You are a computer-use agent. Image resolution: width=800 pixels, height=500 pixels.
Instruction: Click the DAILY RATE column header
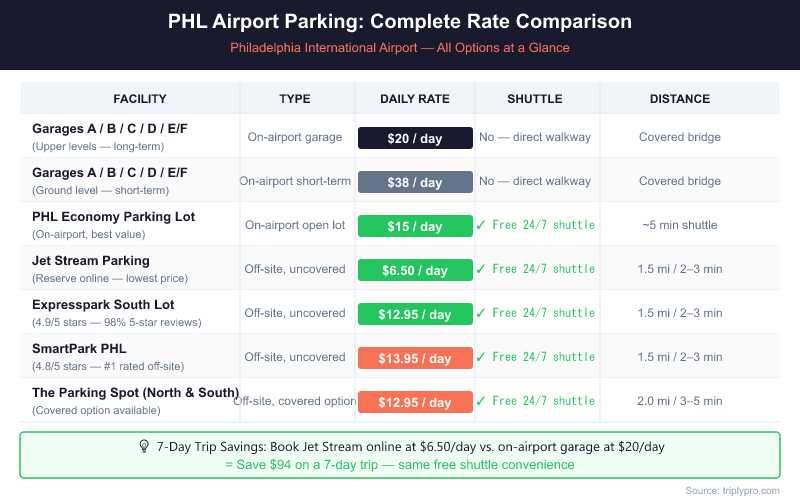tap(415, 99)
